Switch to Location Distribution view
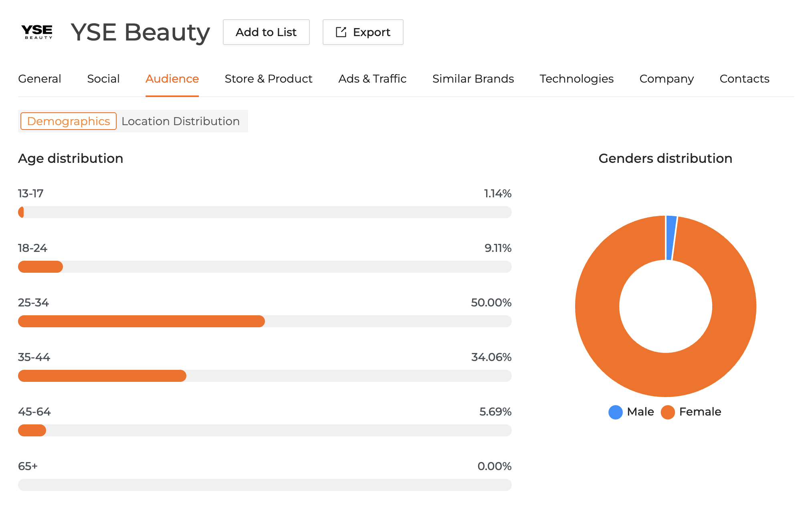This screenshot has height=511, width=812. click(180, 121)
